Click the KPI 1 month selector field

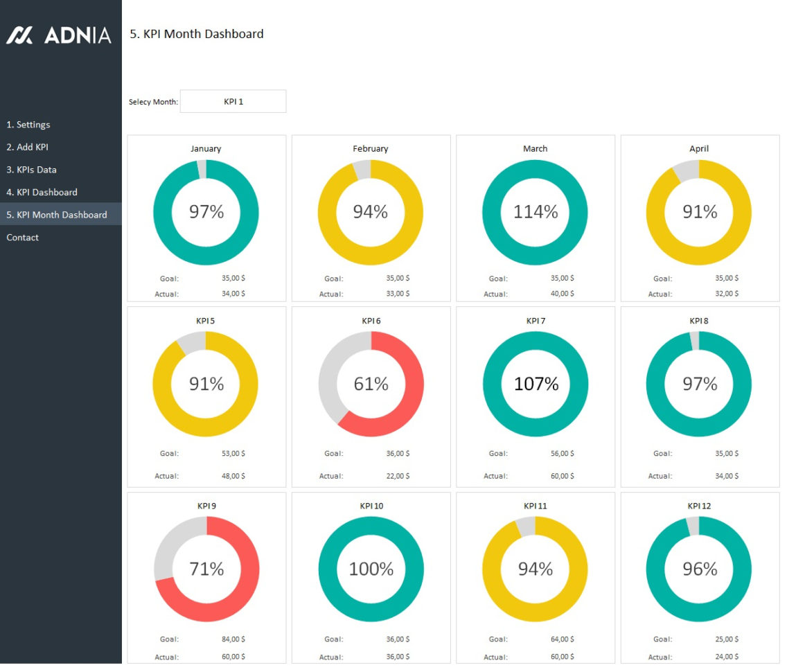(233, 101)
